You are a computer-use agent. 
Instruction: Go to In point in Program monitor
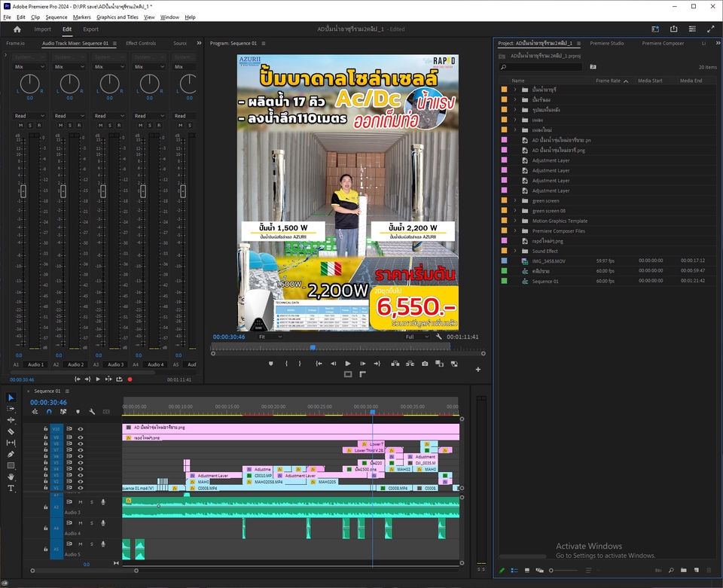pyautogui.click(x=319, y=364)
